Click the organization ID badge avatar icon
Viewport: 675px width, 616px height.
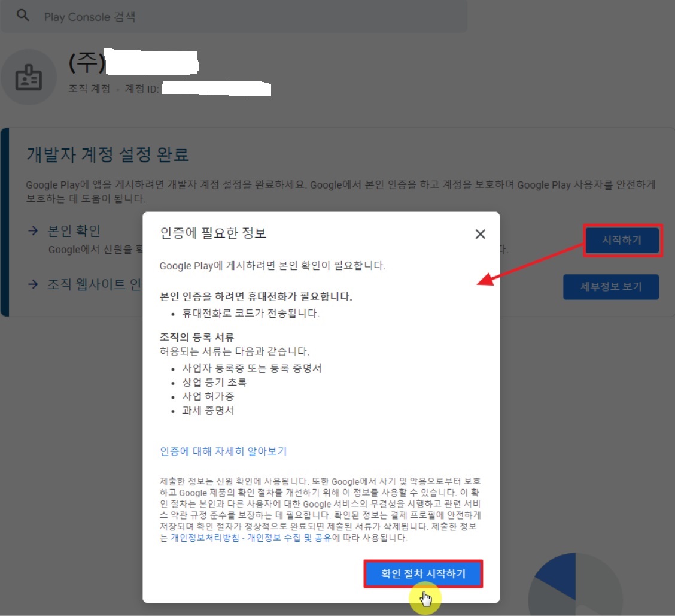point(28,77)
